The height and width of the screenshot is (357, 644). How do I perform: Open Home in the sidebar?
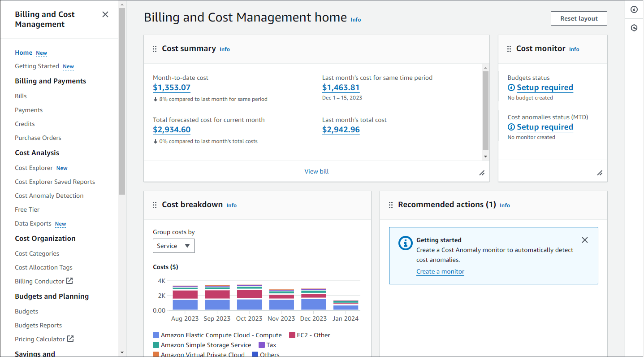click(x=23, y=52)
